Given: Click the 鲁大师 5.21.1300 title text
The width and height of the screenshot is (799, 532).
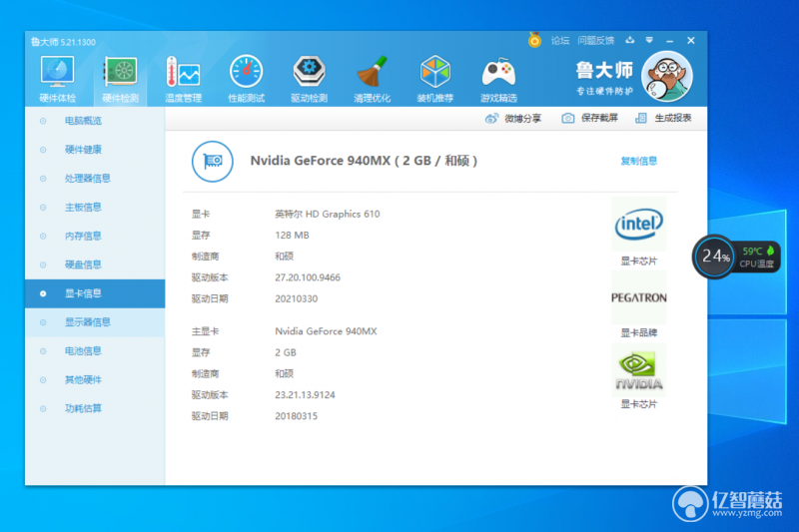Looking at the screenshot, I should point(63,42).
